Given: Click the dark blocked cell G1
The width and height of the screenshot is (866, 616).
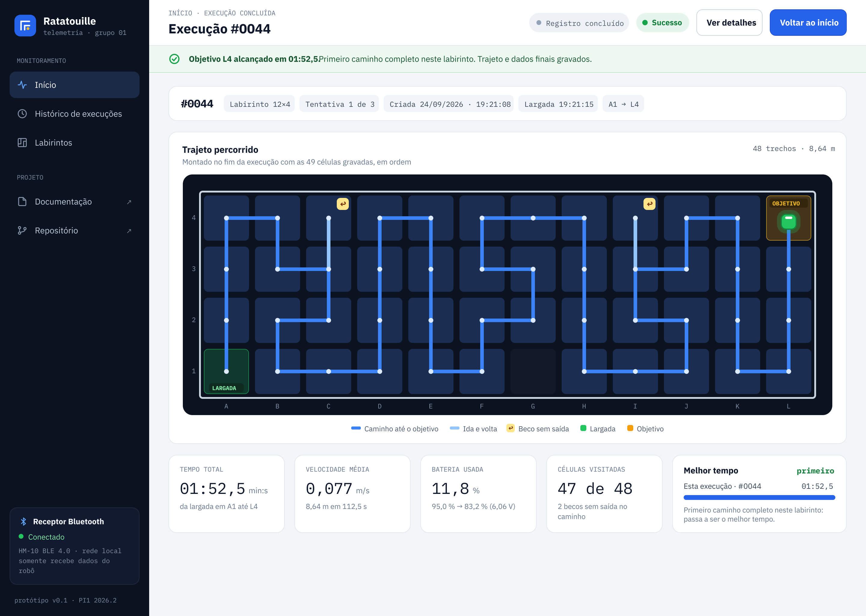Looking at the screenshot, I should tap(533, 371).
